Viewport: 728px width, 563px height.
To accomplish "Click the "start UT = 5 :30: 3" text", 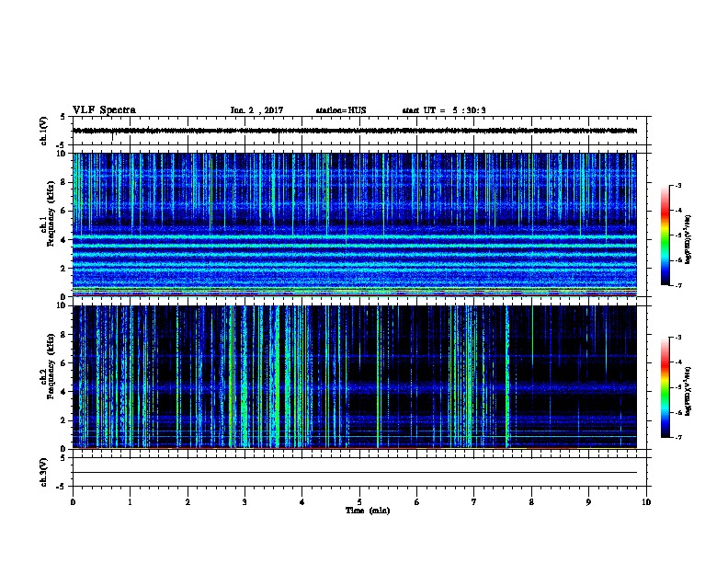I will 444,110.
